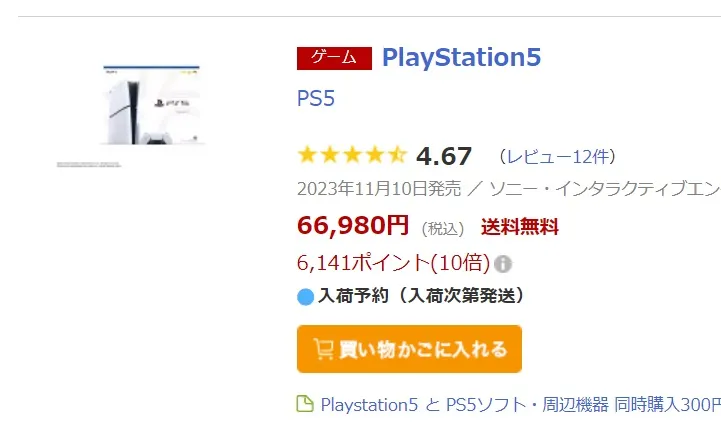Click the half-filled fifth rating star
Image resolution: width=721 pixels, height=448 pixels.
click(x=396, y=155)
